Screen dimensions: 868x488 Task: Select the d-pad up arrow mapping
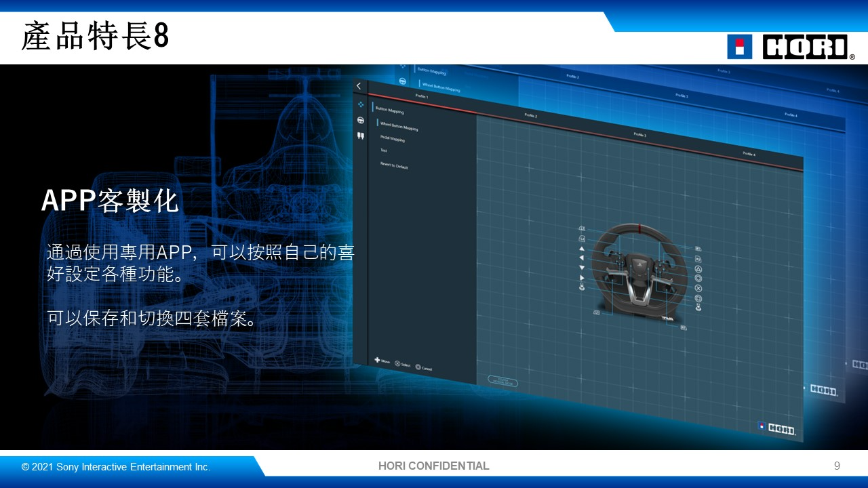(582, 248)
